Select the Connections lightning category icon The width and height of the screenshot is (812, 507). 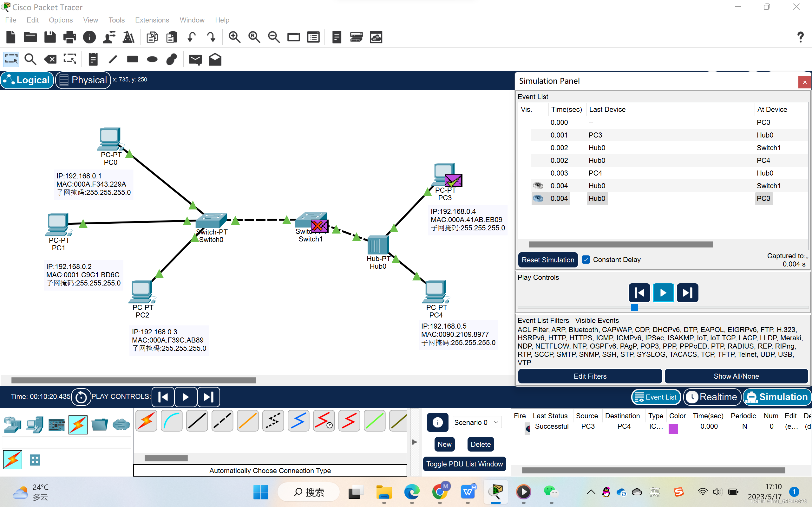pos(78,425)
